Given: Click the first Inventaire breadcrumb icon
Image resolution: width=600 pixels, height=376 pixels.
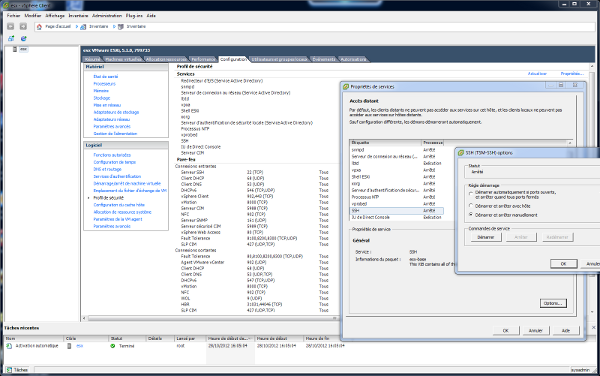Looking at the screenshot, I should coord(83,27).
